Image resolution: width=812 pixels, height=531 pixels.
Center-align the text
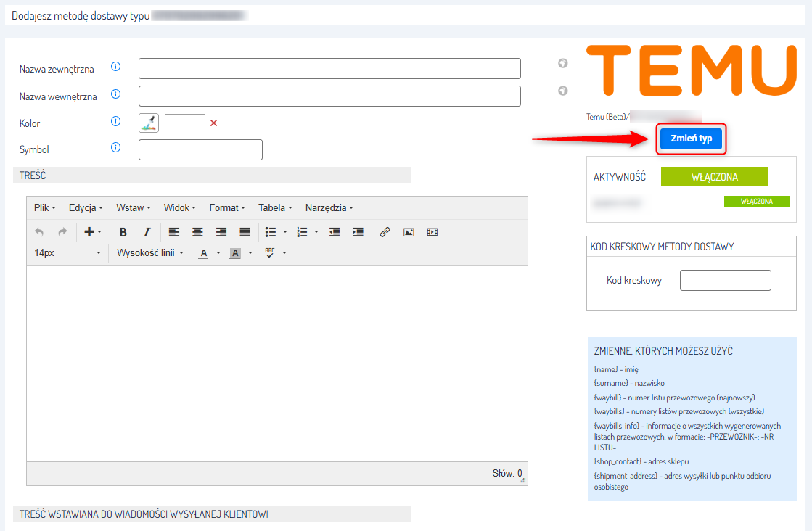click(x=197, y=232)
